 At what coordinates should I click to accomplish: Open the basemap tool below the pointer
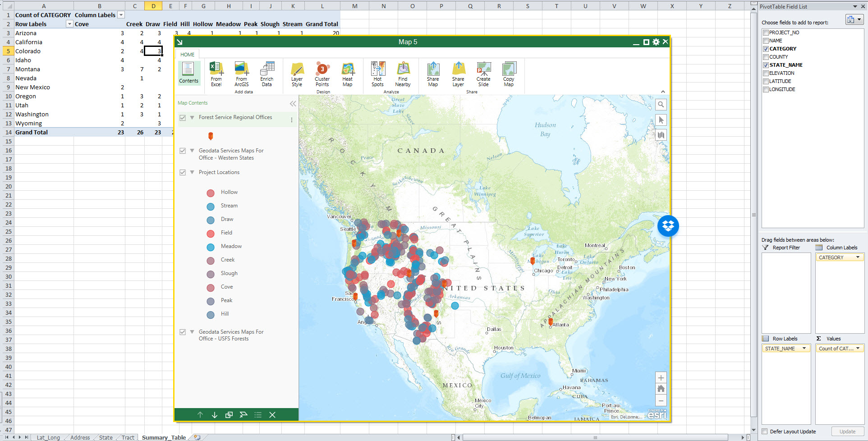pyautogui.click(x=661, y=135)
